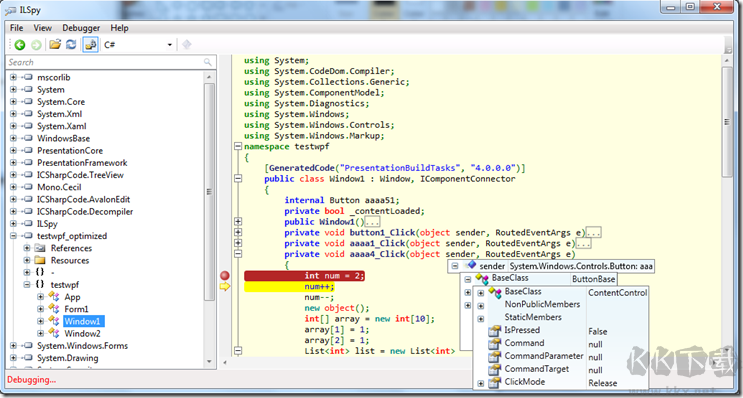Open the View menu
This screenshot has height=398, width=743.
[x=43, y=28]
